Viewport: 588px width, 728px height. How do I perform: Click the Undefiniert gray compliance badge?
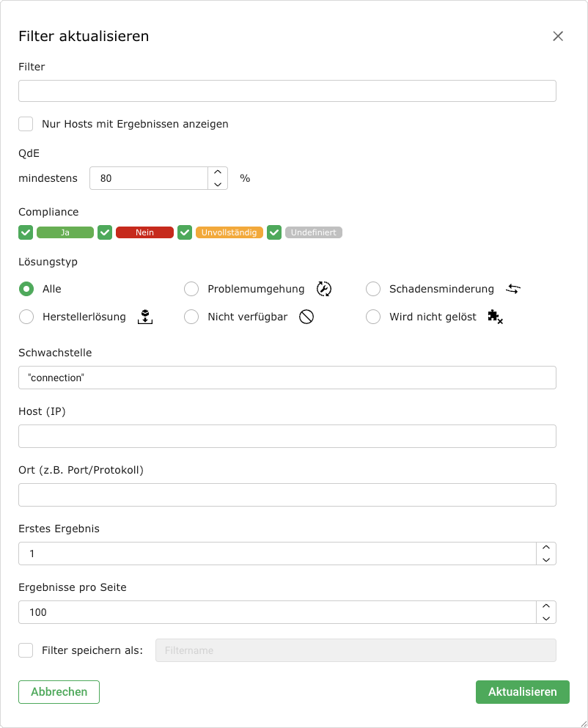coord(313,232)
